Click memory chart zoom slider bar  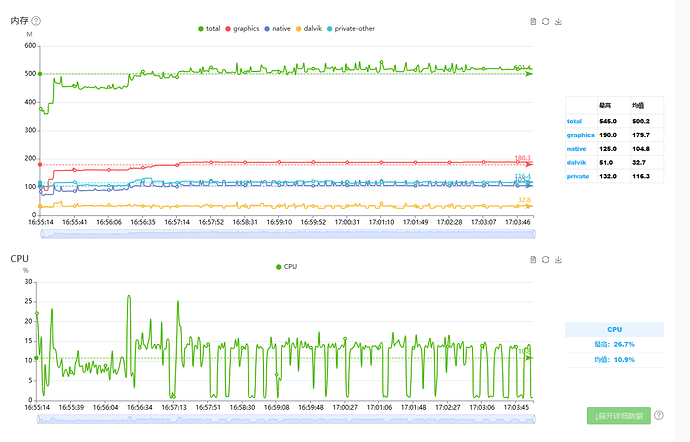point(288,234)
